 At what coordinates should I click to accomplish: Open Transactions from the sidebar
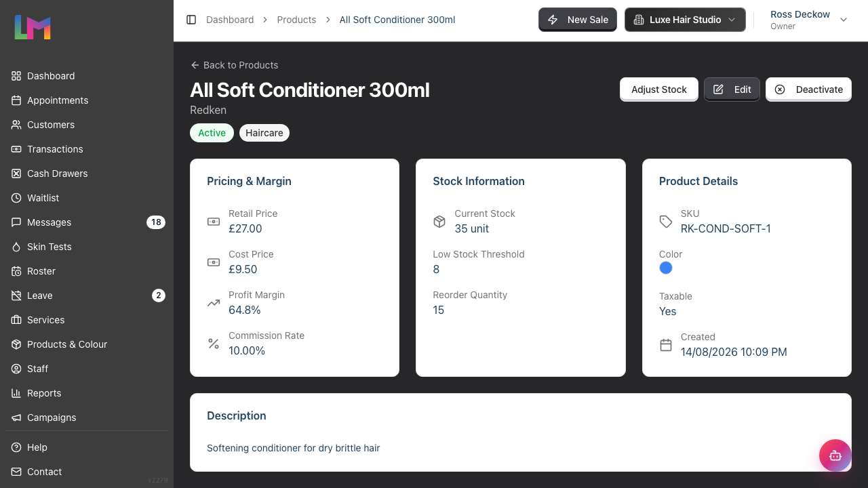[x=87, y=149]
